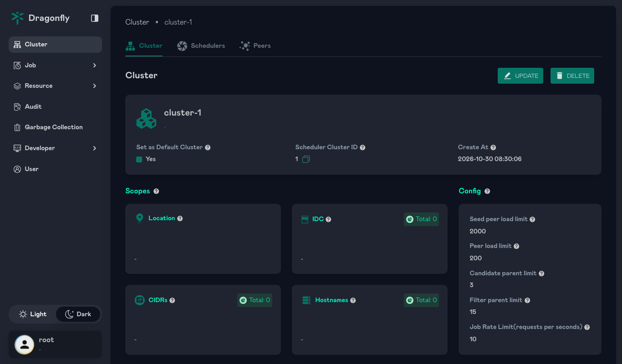Click the Cluster breadcrumb link

click(137, 22)
